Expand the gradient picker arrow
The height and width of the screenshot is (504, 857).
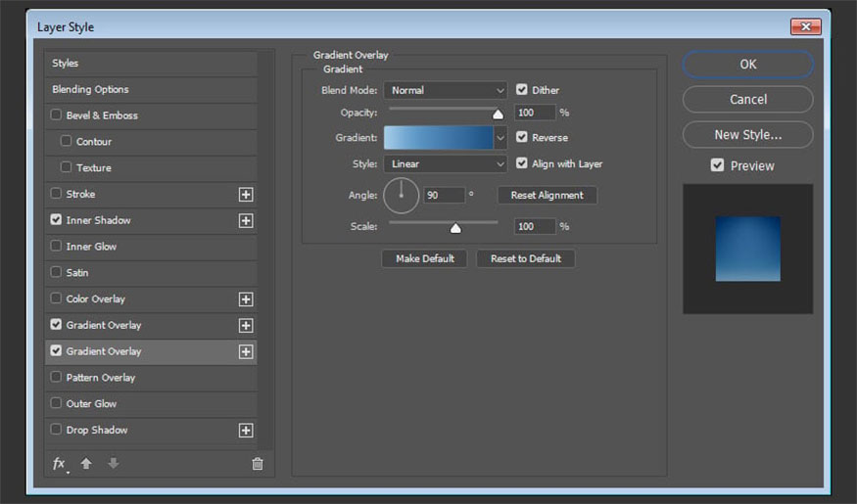click(x=500, y=138)
